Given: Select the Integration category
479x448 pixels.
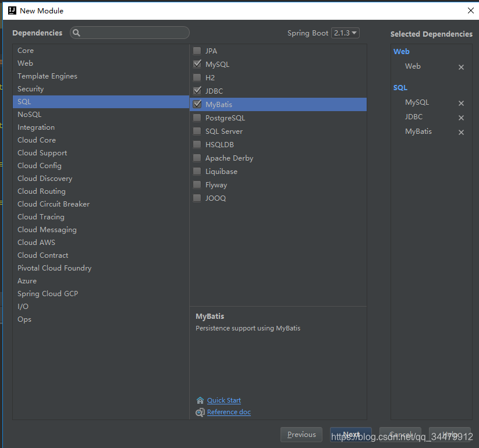Looking at the screenshot, I should click(101, 127).
